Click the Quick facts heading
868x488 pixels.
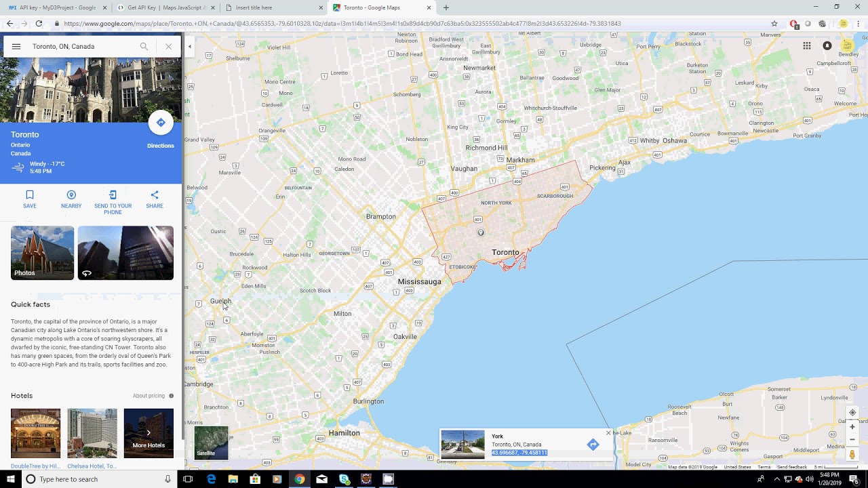click(x=31, y=304)
